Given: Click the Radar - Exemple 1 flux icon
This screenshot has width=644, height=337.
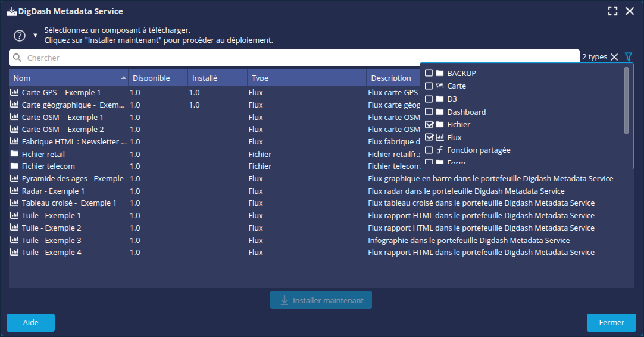Looking at the screenshot, I should click(14, 191).
